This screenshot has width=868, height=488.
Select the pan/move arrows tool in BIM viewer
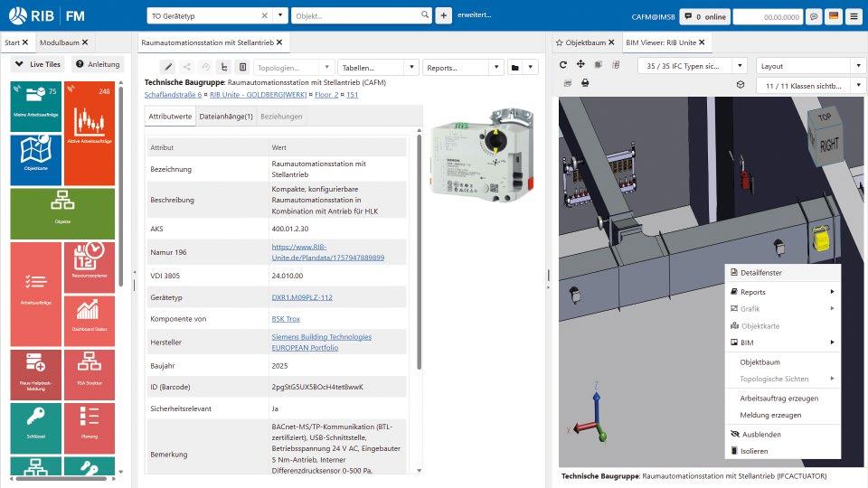click(x=580, y=64)
